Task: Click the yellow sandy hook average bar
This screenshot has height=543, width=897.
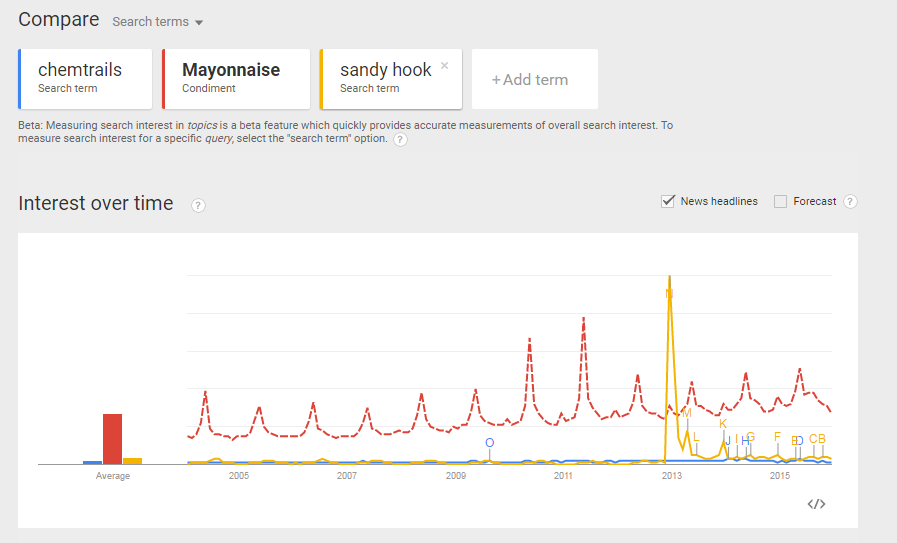Action: tap(132, 461)
